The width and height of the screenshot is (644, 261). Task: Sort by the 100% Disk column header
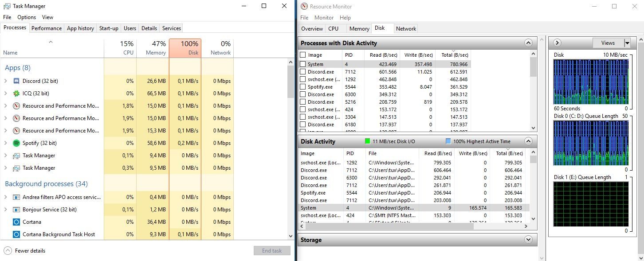point(185,48)
